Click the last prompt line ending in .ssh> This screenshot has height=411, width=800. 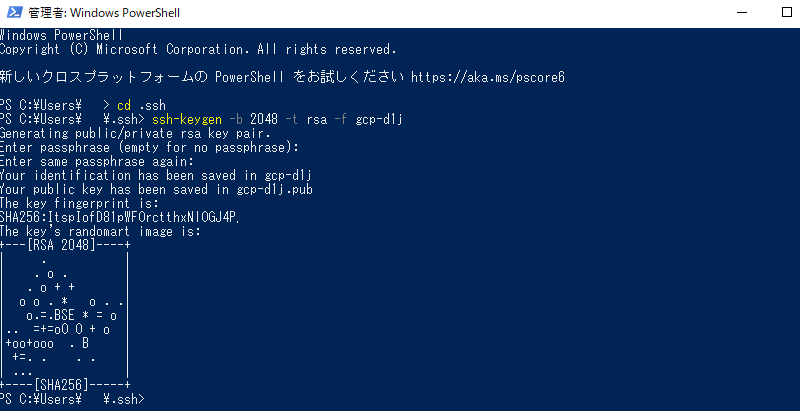click(72, 399)
